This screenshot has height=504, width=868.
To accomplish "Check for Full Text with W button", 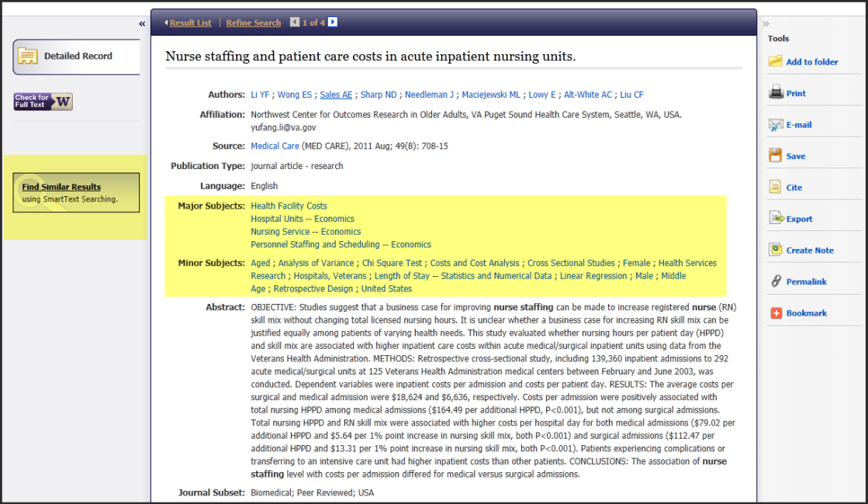I will click(x=43, y=102).
